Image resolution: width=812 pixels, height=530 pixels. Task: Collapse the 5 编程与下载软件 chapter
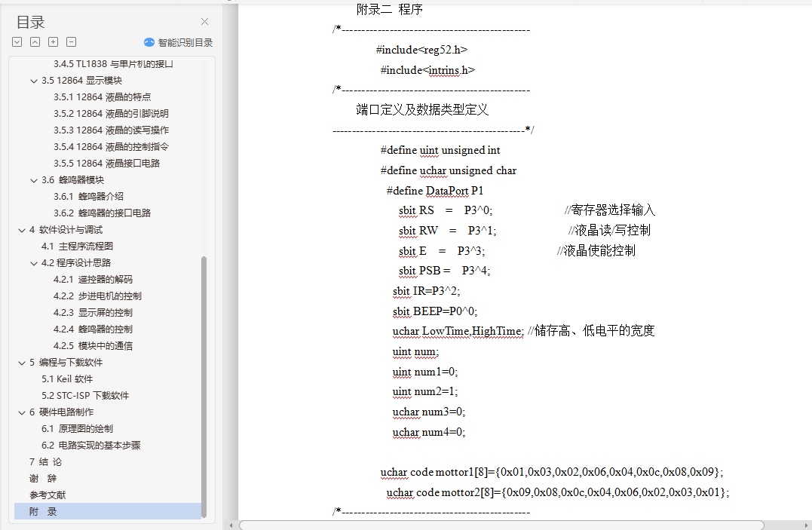click(x=22, y=363)
